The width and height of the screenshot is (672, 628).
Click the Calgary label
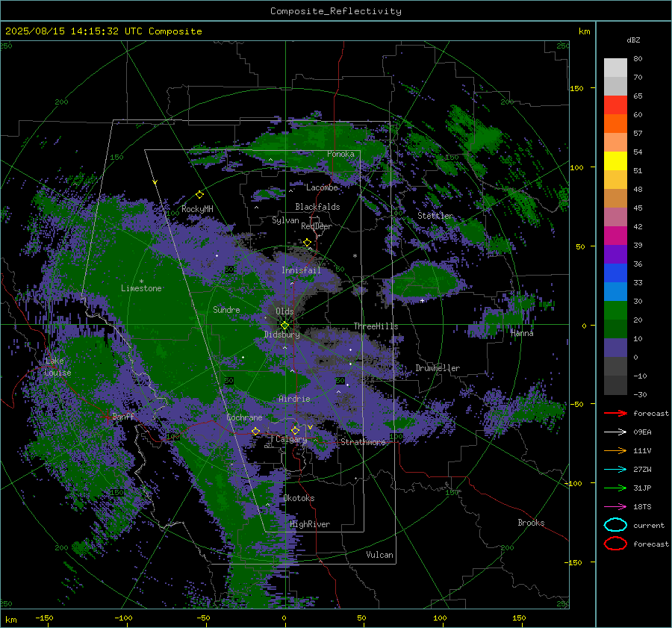(291, 439)
